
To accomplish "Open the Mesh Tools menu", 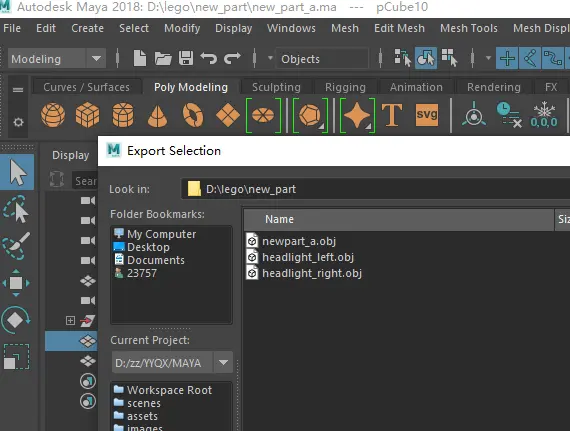I will (469, 28).
